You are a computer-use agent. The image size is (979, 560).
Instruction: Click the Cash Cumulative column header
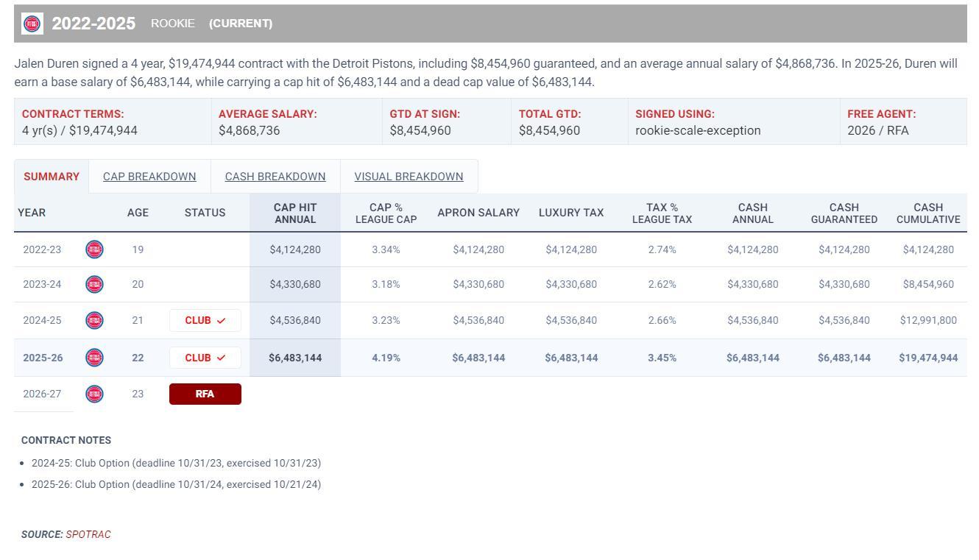[x=927, y=213]
